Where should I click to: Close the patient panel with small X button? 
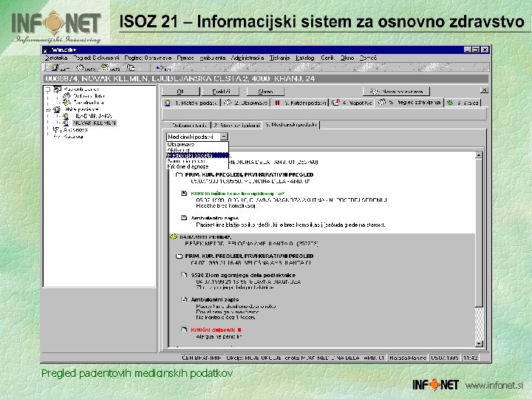tap(484, 90)
